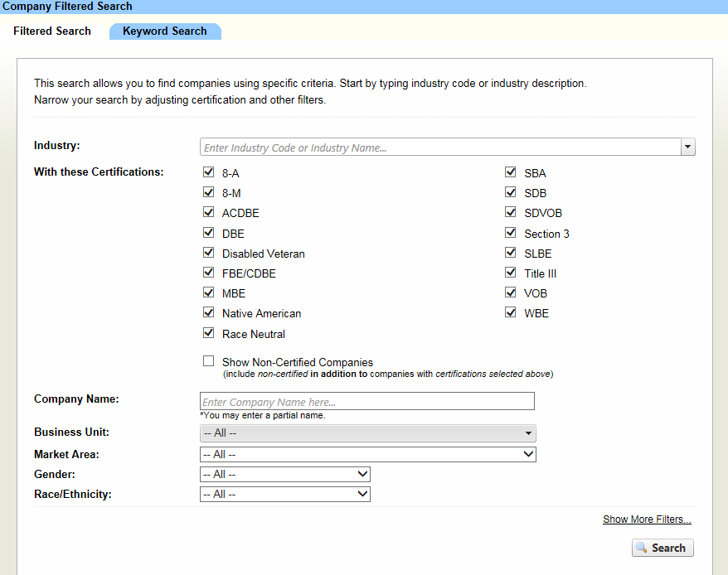The height and width of the screenshot is (575, 728).
Task: Click the Industry code text field
Action: tap(439, 147)
